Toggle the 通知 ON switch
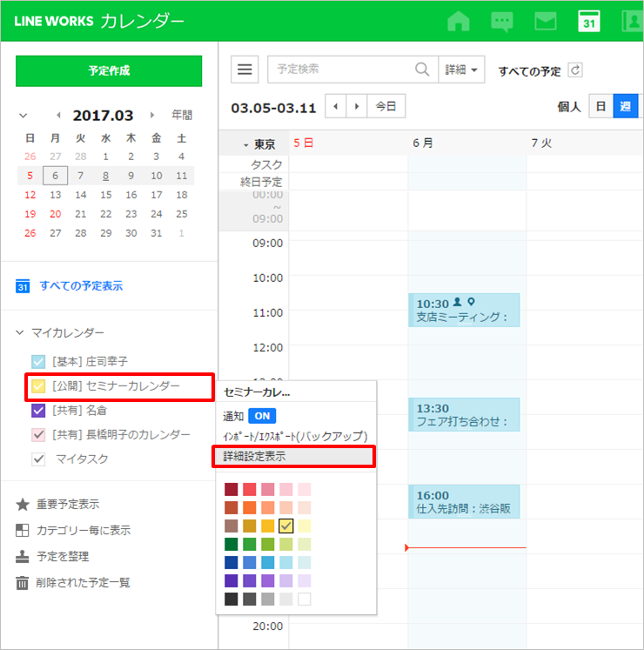Image resolution: width=644 pixels, height=650 pixels. (x=262, y=416)
